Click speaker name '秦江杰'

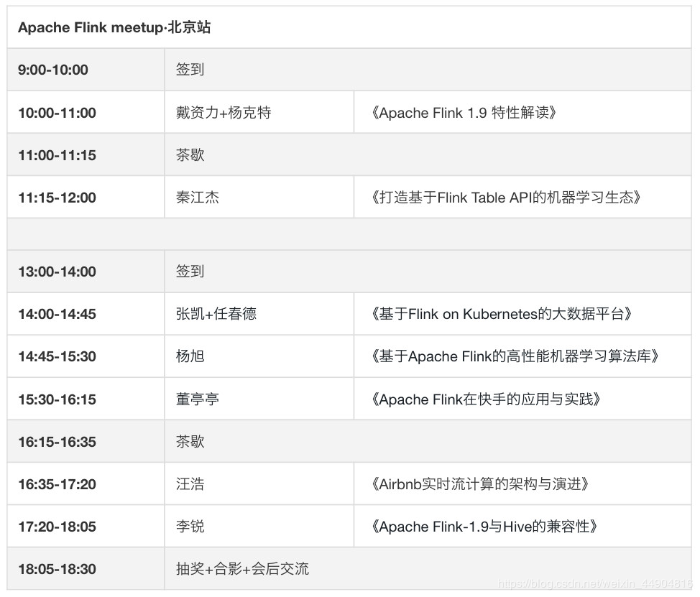(198, 198)
